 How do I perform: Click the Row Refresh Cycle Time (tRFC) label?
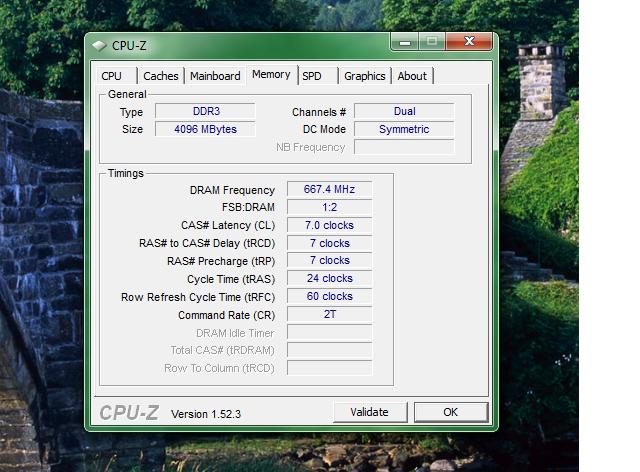(x=198, y=297)
